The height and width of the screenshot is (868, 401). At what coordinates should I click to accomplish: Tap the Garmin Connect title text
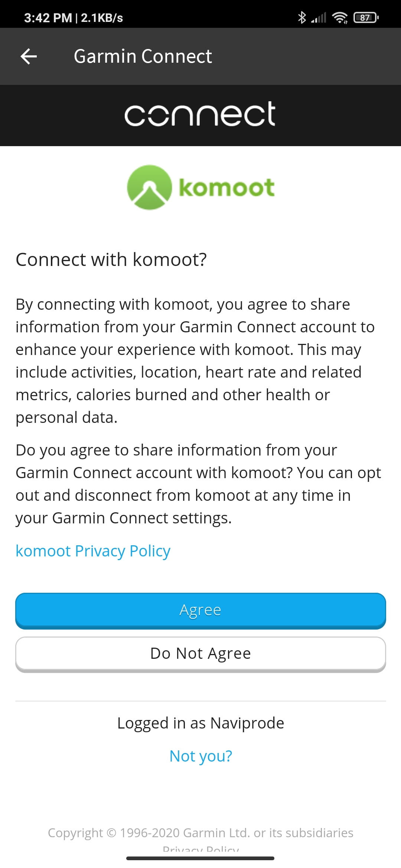click(x=143, y=56)
